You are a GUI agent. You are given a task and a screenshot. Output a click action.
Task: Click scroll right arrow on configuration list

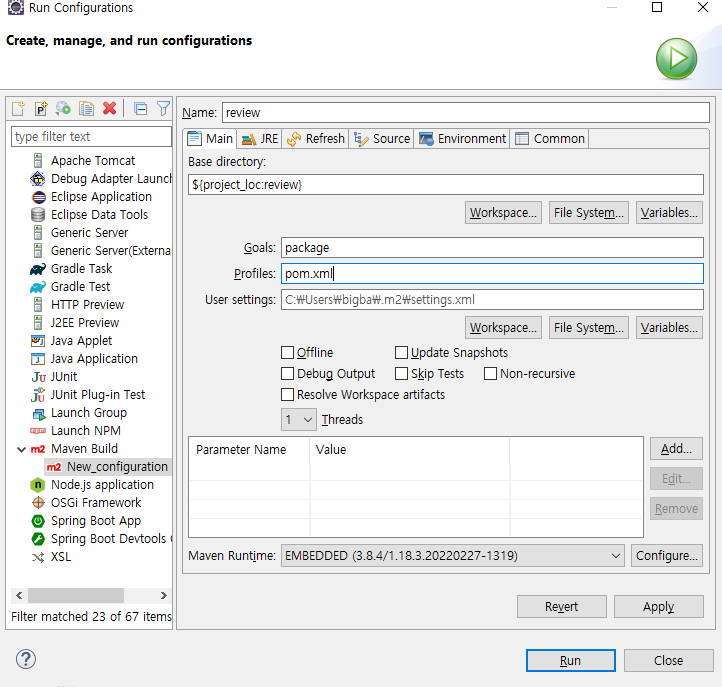[163, 595]
